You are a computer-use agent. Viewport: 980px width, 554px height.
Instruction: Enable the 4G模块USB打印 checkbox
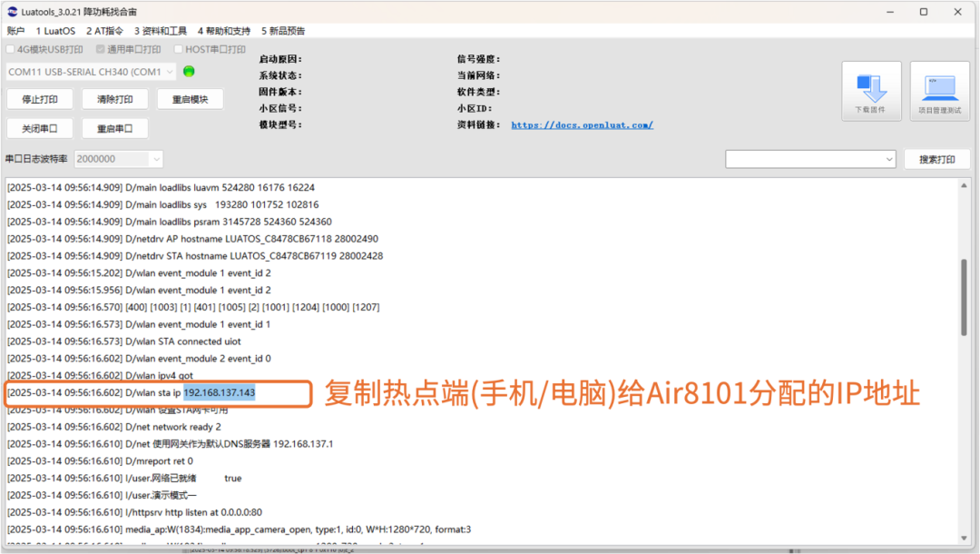[10, 49]
